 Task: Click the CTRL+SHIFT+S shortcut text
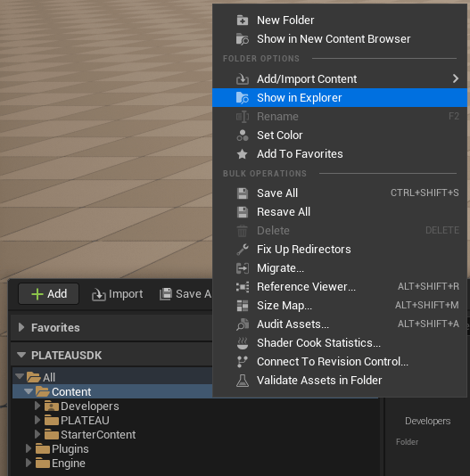tap(425, 193)
